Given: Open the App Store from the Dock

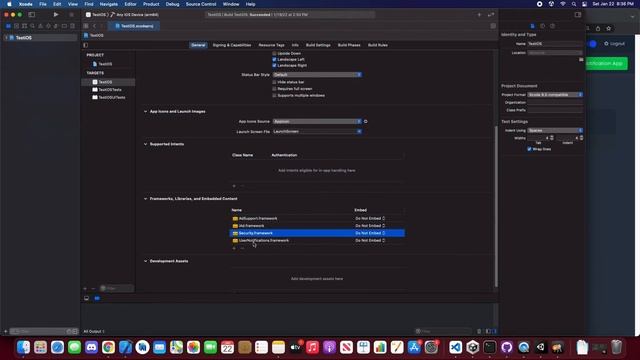Looking at the screenshot, I should [x=414, y=347].
